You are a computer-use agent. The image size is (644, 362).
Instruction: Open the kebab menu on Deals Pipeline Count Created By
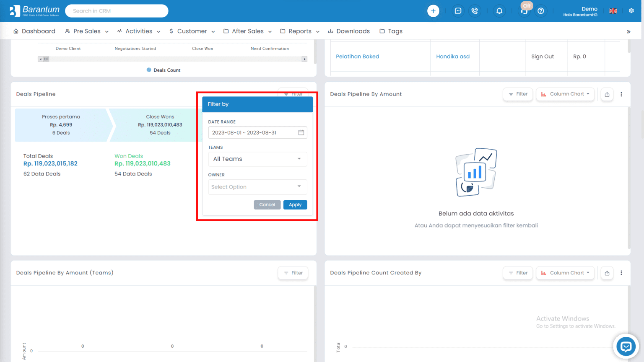click(x=621, y=273)
